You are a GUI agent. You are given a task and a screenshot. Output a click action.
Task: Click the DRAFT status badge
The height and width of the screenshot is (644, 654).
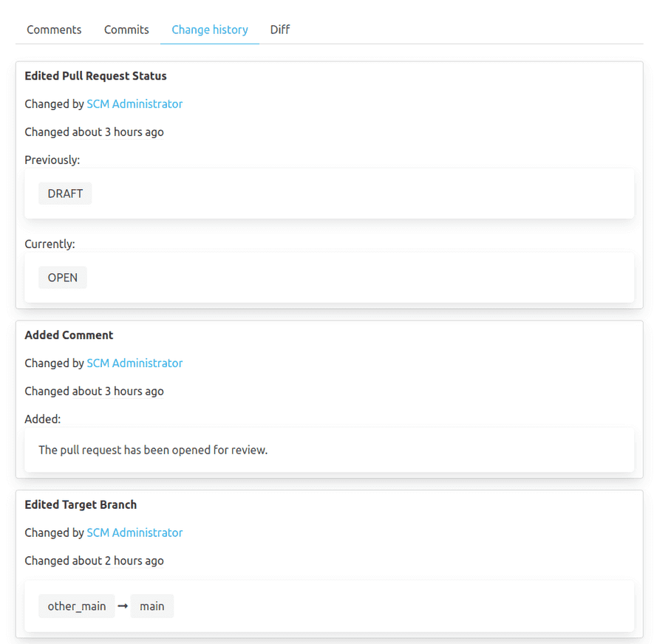coord(64,193)
